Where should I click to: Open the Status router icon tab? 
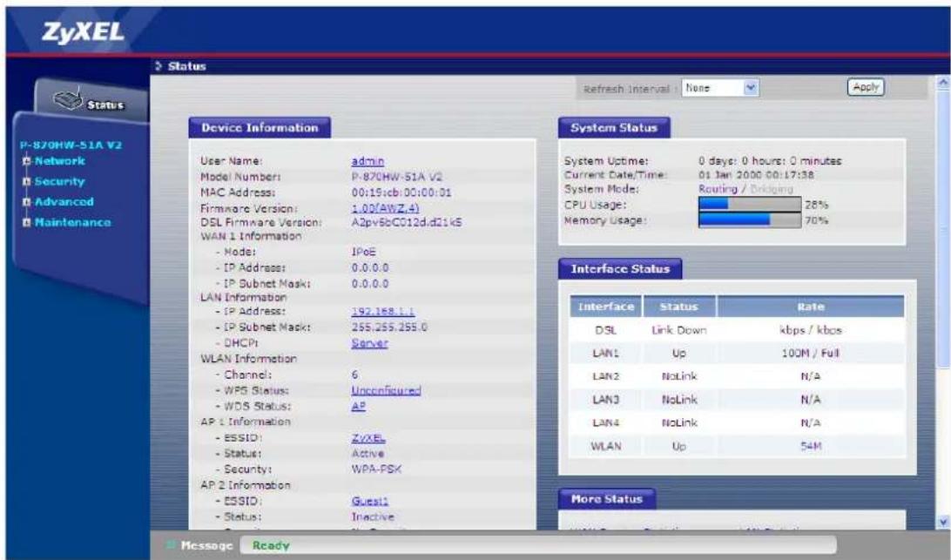click(90, 101)
